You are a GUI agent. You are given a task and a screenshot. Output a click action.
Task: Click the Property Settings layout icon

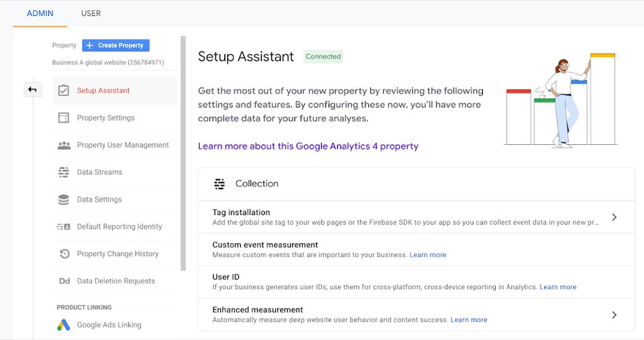64,118
